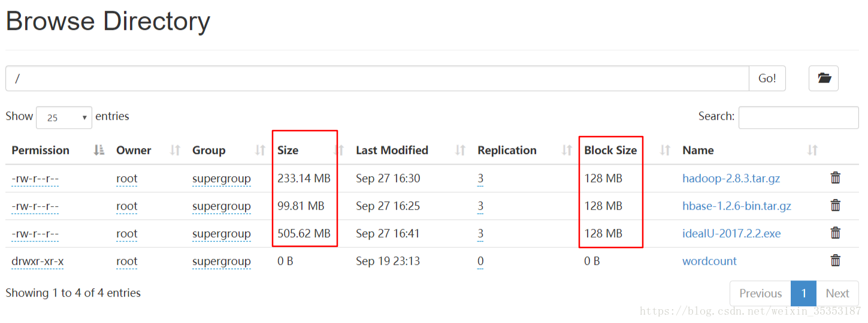Click the Sep 27 16:41 modified date
The height and width of the screenshot is (323, 868).
click(388, 234)
